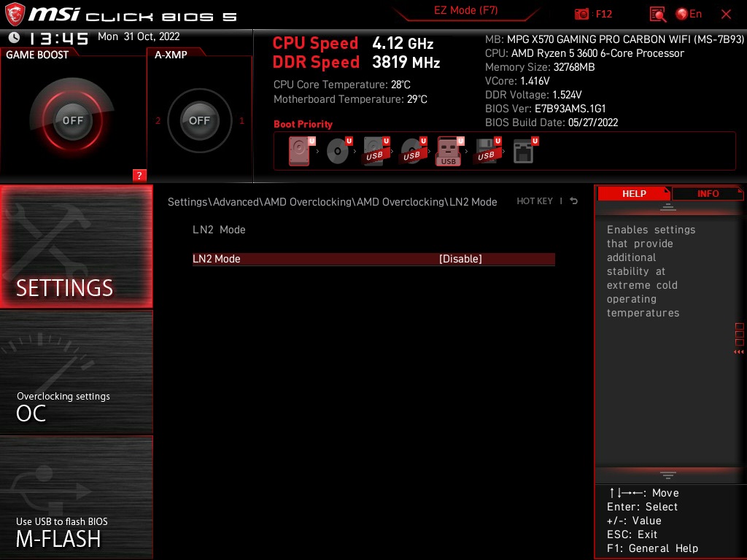Click the F1: General Help hint
Screen dimensions: 747x560
[x=652, y=548]
